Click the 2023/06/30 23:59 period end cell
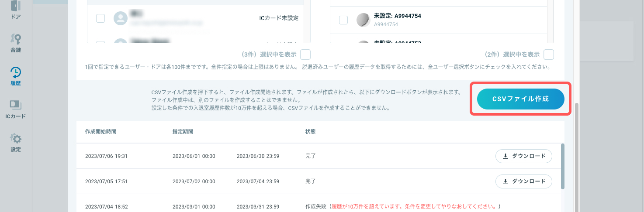This screenshot has width=644, height=212. pyautogui.click(x=258, y=156)
